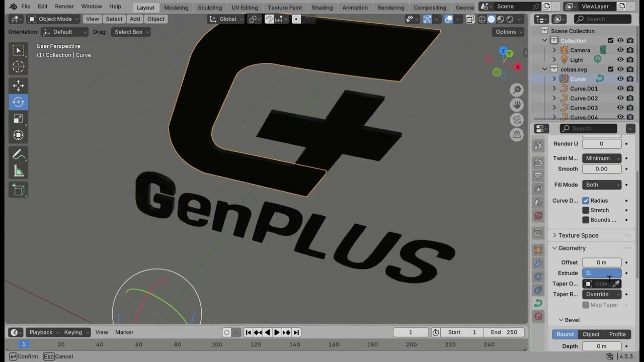Select the Measure tool
This screenshot has height=362, width=644.
[x=18, y=171]
